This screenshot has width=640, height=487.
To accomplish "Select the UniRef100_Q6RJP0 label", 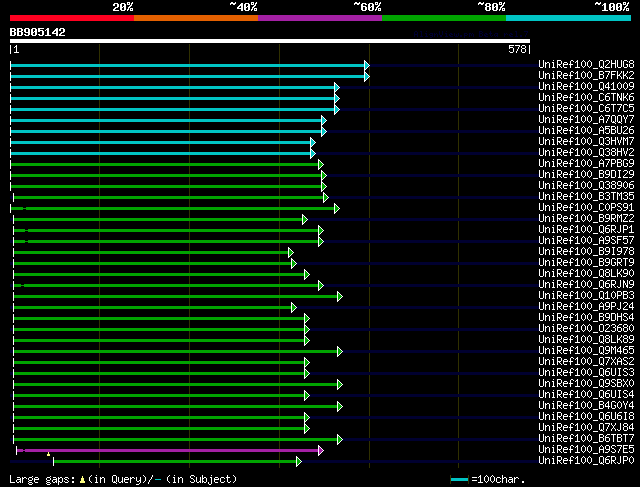I will coord(586,461).
